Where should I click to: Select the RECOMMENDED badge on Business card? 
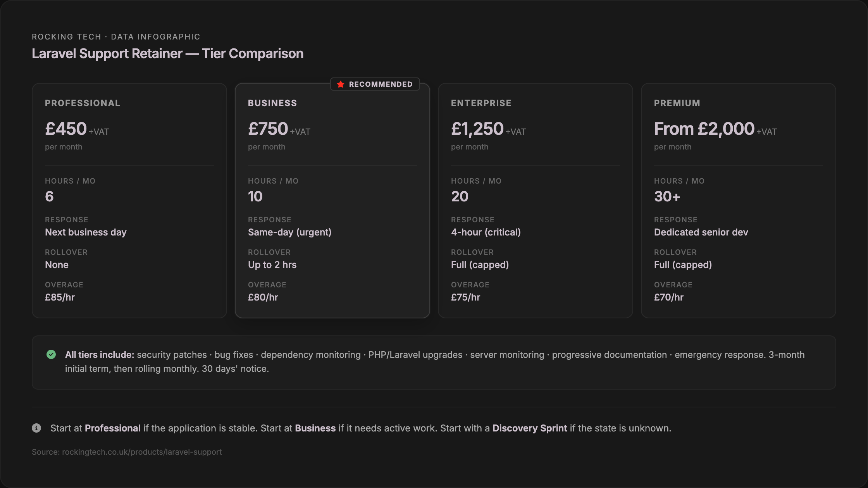[375, 84]
